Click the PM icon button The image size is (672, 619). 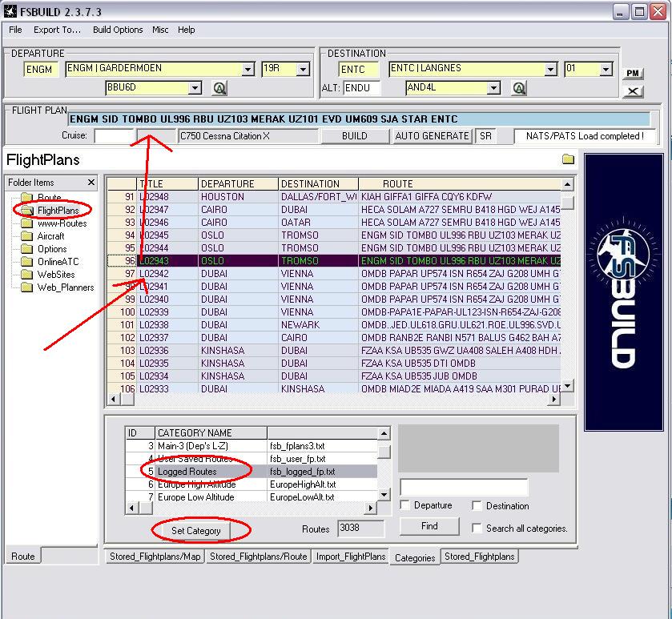(x=633, y=73)
